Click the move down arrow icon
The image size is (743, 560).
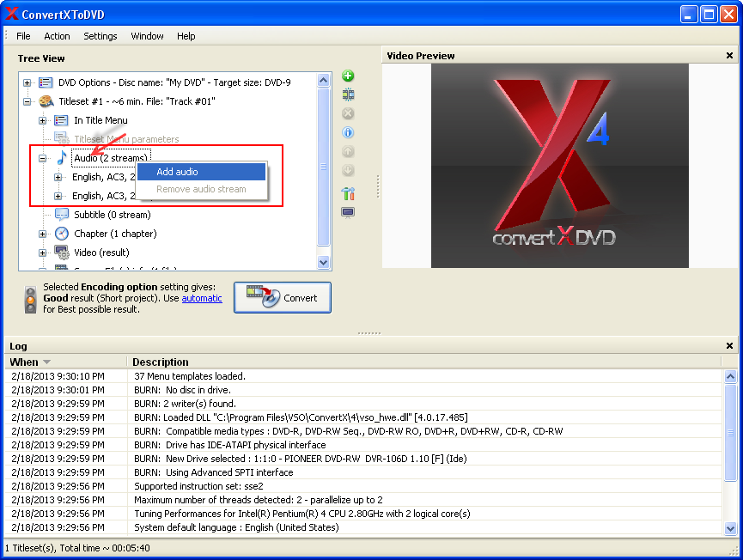click(x=348, y=171)
